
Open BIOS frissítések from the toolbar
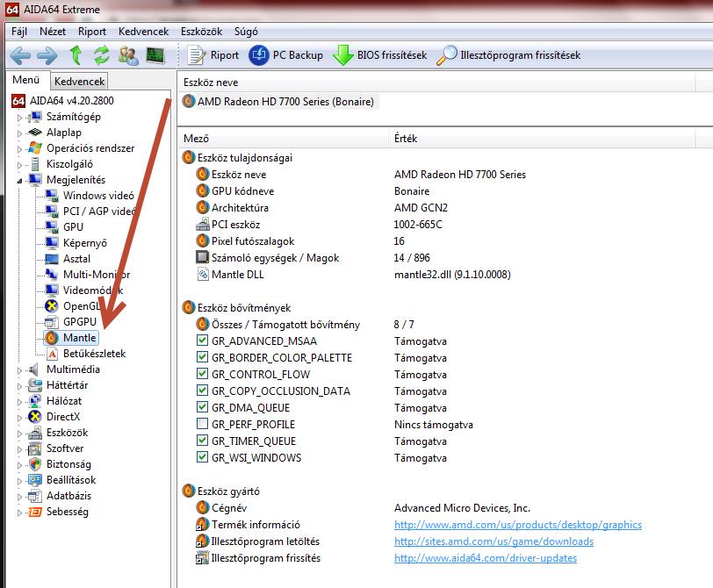click(x=379, y=55)
